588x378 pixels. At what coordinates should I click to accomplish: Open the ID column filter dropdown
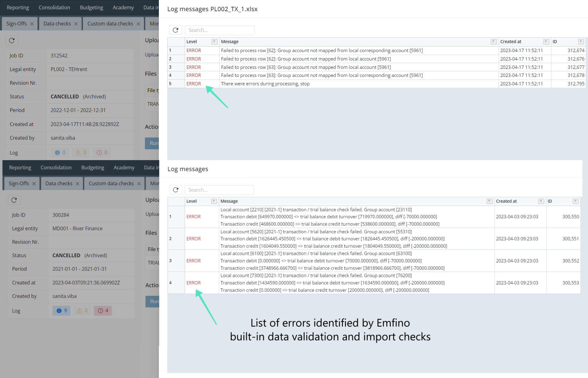[x=581, y=41]
